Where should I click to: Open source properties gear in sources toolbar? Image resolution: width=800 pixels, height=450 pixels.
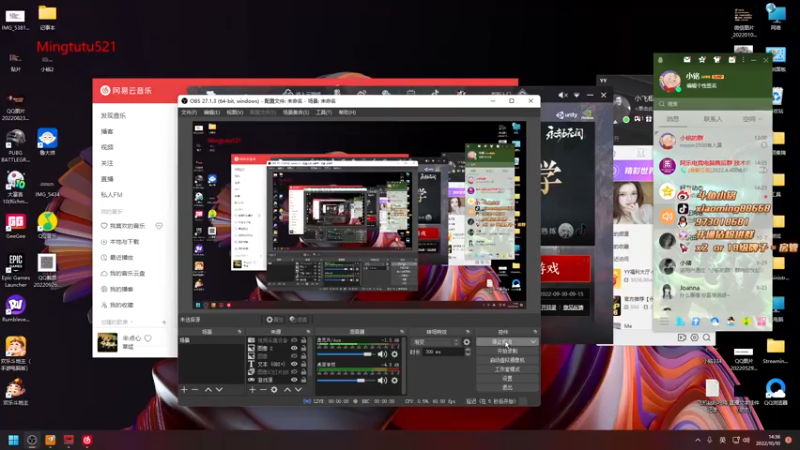pos(274,390)
